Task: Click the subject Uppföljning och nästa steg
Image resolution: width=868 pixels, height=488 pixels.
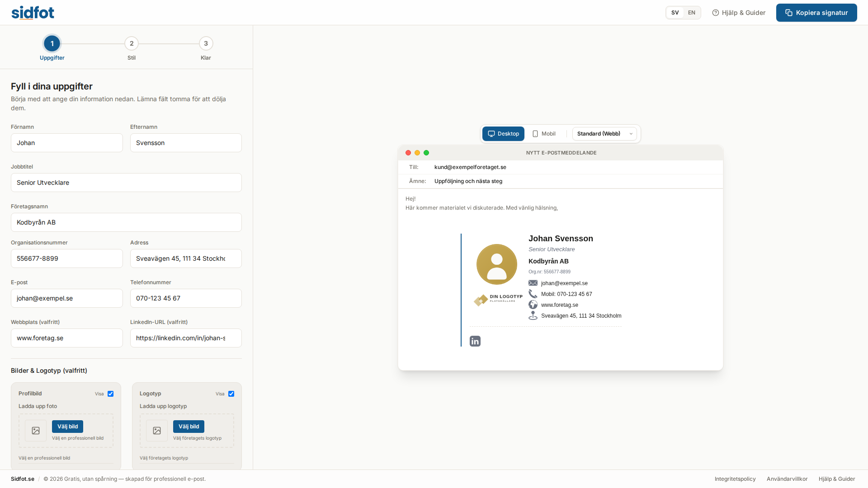Action: coord(468,181)
